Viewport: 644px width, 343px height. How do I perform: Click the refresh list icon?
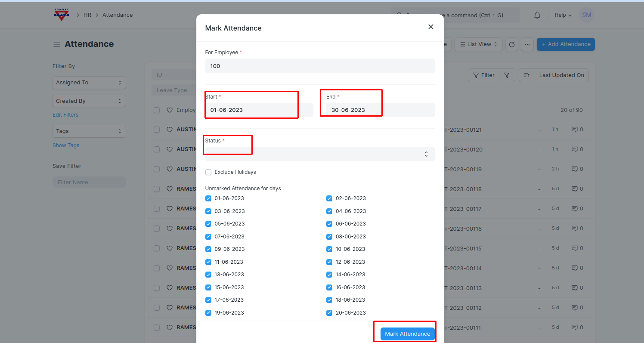point(511,44)
